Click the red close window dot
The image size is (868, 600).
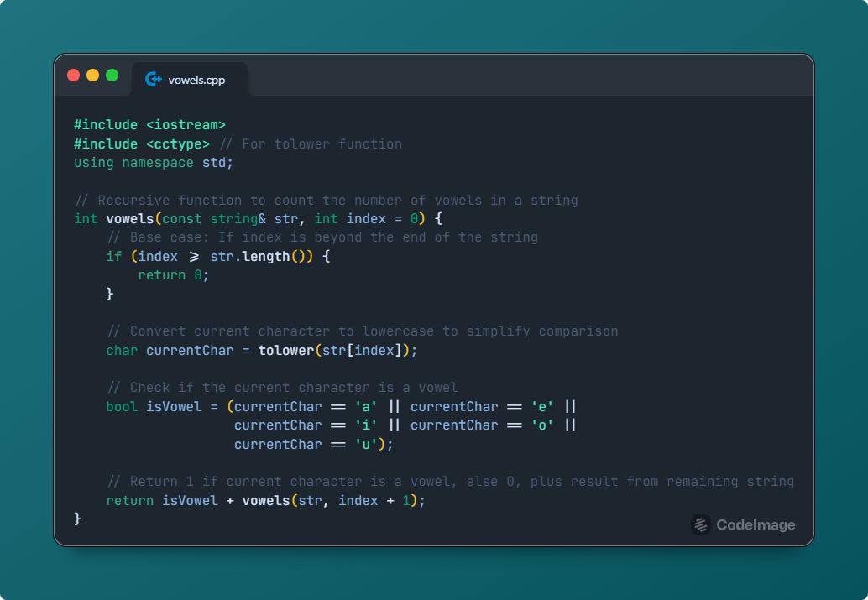pos(74,76)
